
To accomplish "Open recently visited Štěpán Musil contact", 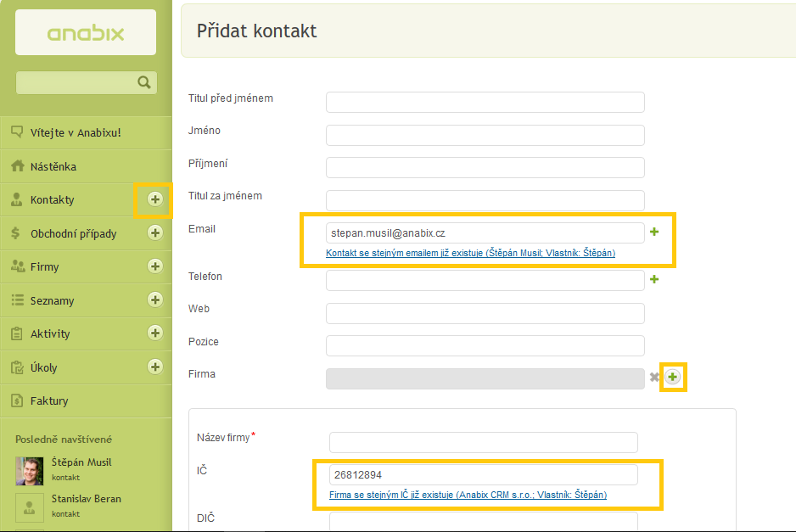I will tap(81, 462).
